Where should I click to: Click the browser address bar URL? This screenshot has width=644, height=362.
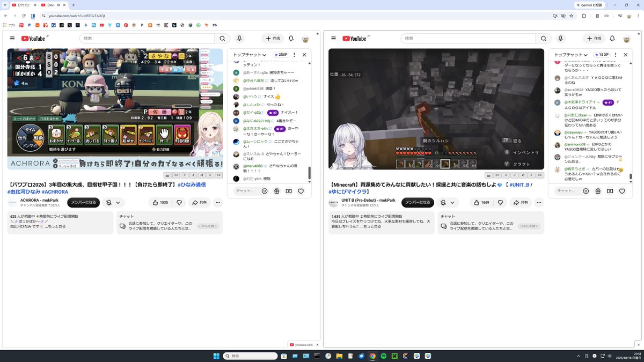[x=77, y=16]
